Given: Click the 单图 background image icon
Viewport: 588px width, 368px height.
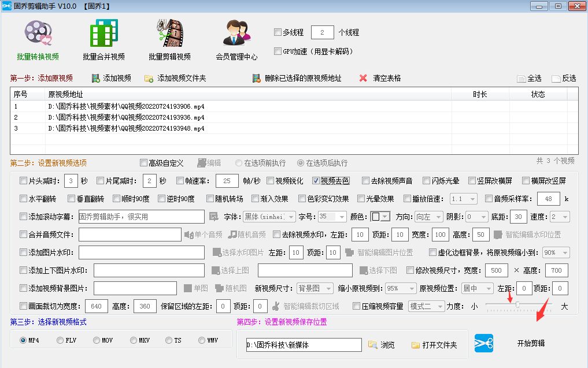Looking at the screenshot, I should (x=188, y=288).
